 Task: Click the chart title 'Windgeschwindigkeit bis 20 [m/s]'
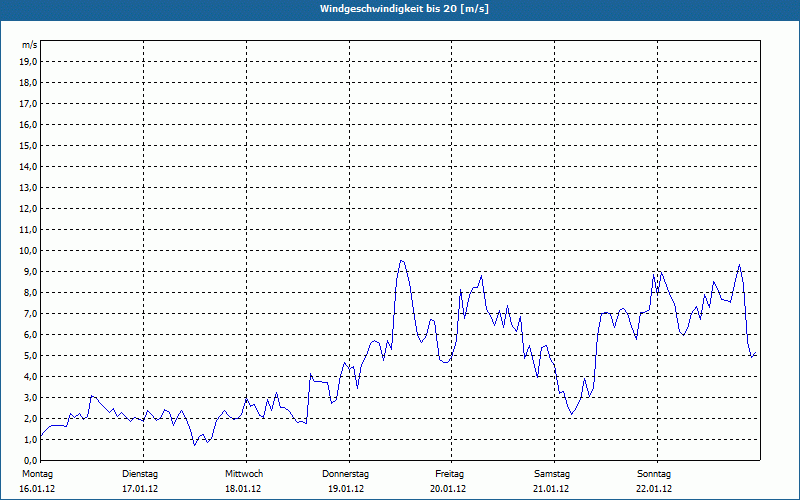404,9
